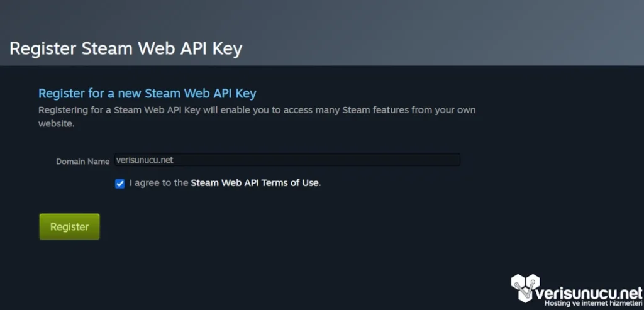Click the 'verisunucu.net' text inside the domain field
The width and height of the screenshot is (644, 310).
(145, 160)
